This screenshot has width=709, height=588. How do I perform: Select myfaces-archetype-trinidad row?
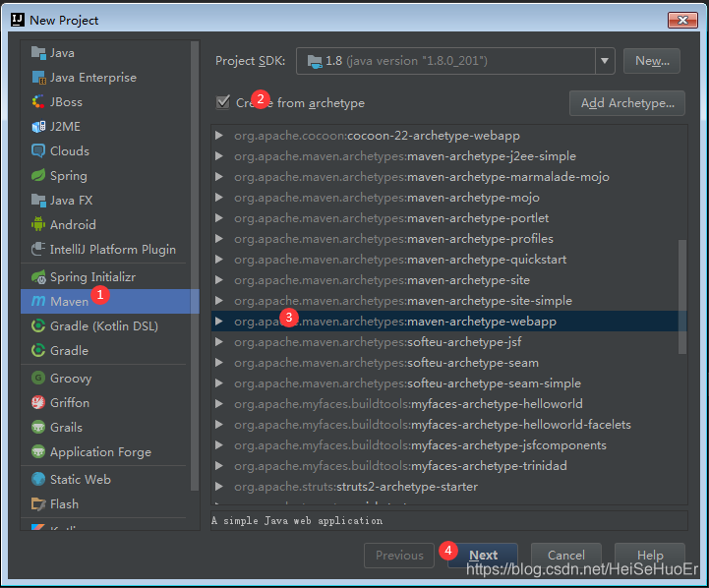point(449,465)
